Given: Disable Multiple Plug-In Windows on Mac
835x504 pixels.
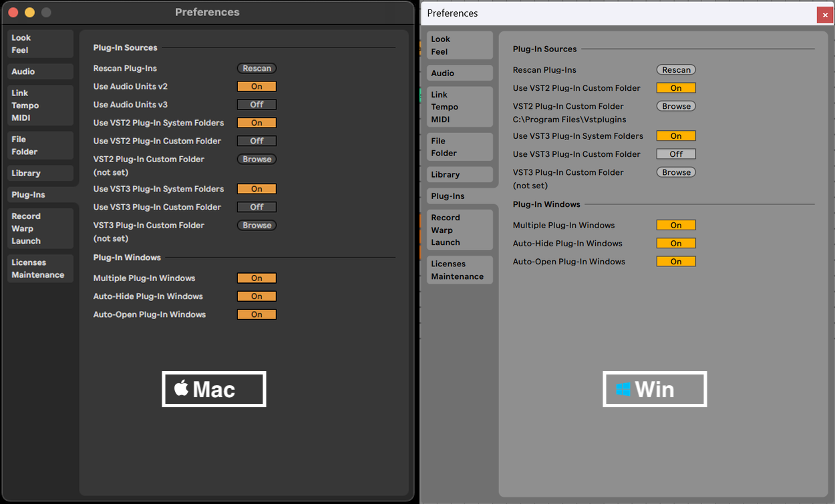Looking at the screenshot, I should coord(257,278).
